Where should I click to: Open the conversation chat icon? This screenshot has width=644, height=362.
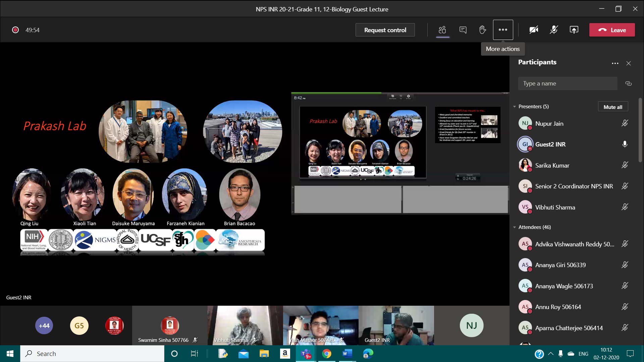pos(463,30)
